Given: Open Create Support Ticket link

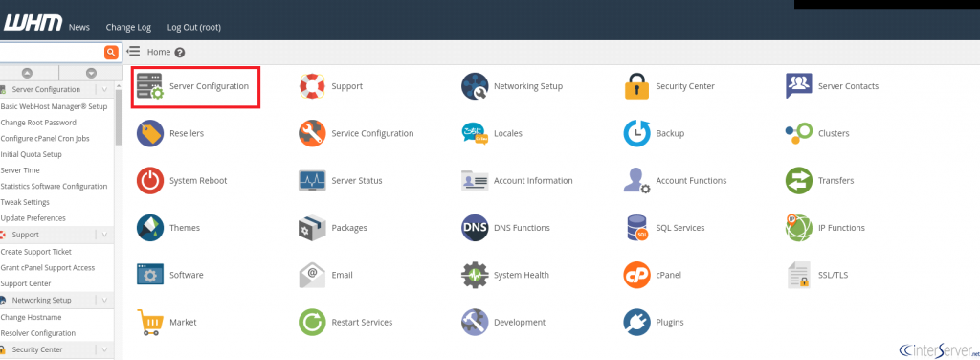Looking at the screenshot, I should point(35,252).
